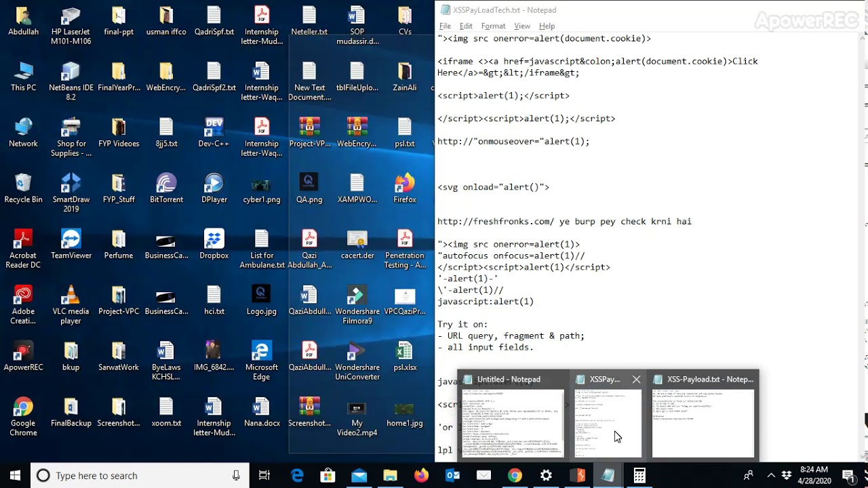Open the View menu in Notepad
The height and width of the screenshot is (488, 868).
point(522,26)
